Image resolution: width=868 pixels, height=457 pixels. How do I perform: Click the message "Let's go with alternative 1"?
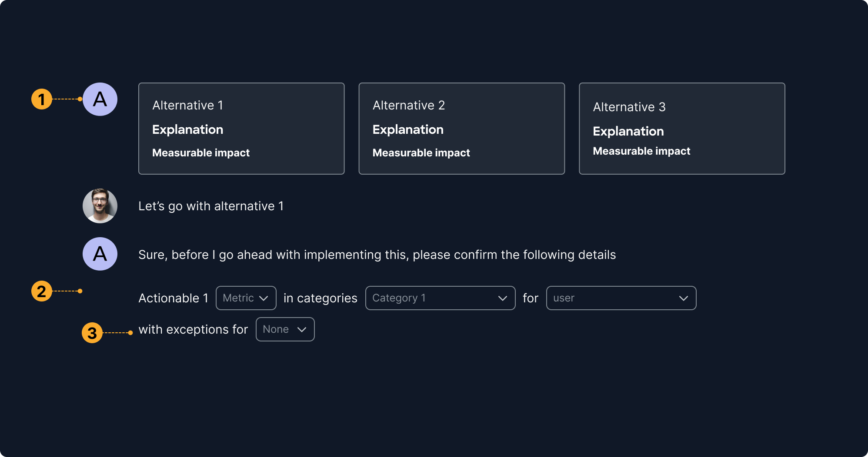point(211,206)
